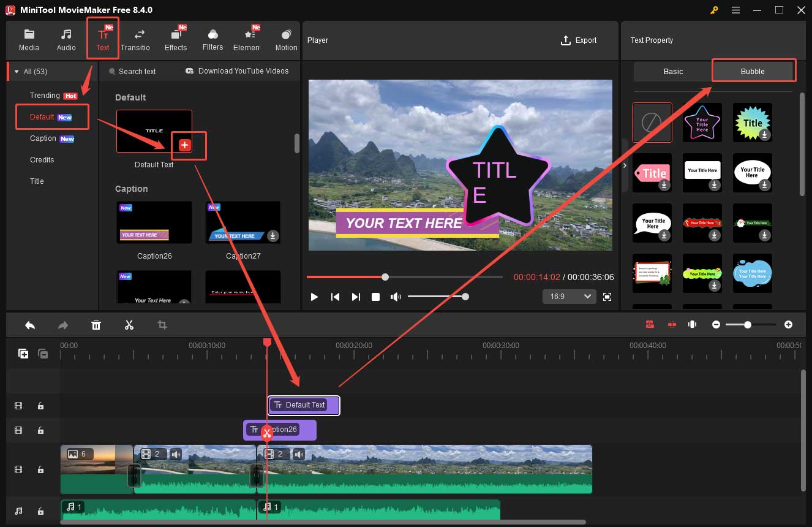Open the aspect ratio dropdown
Image resolution: width=812 pixels, height=527 pixels.
(x=569, y=296)
